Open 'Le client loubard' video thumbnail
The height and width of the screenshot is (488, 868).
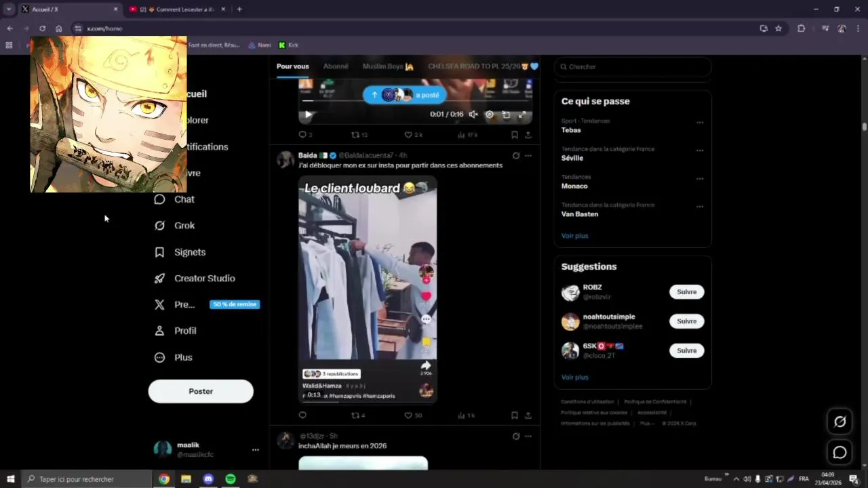point(368,290)
